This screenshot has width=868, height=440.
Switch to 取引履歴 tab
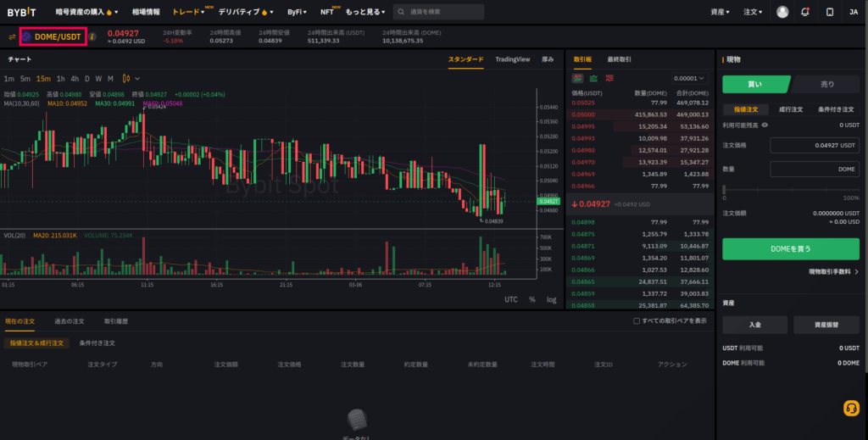click(x=115, y=321)
